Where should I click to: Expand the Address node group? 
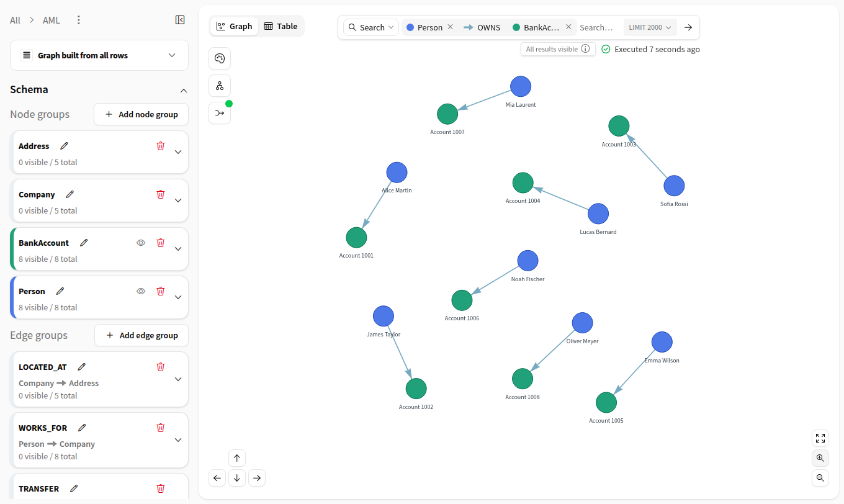(178, 152)
